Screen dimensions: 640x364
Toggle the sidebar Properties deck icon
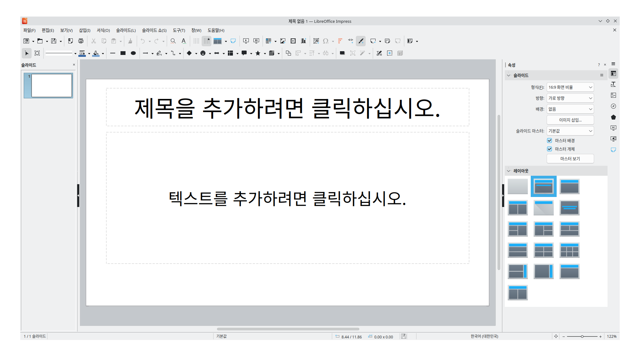coord(613,74)
